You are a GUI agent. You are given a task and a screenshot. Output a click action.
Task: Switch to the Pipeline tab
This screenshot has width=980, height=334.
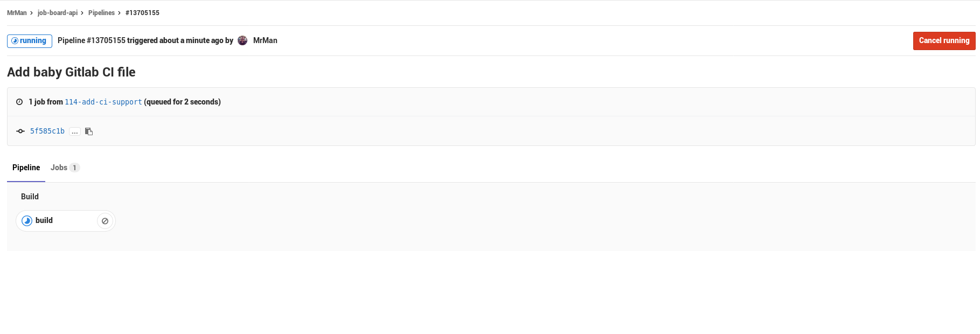tap(26, 168)
